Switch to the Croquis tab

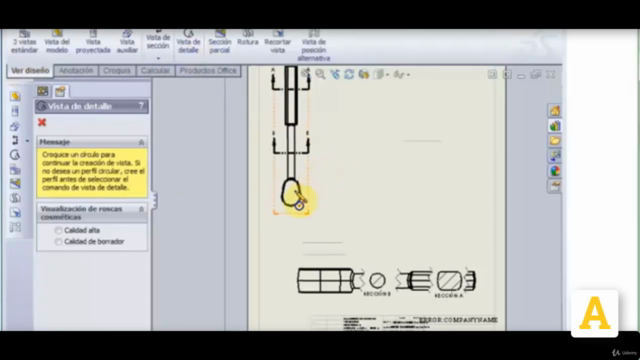pyautogui.click(x=117, y=71)
